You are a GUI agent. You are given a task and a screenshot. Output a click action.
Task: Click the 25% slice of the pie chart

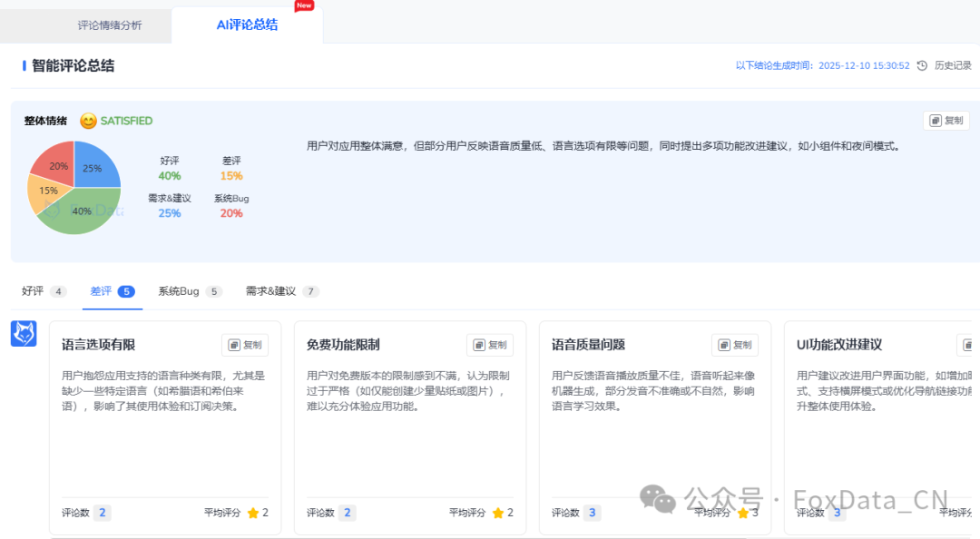[x=93, y=168]
